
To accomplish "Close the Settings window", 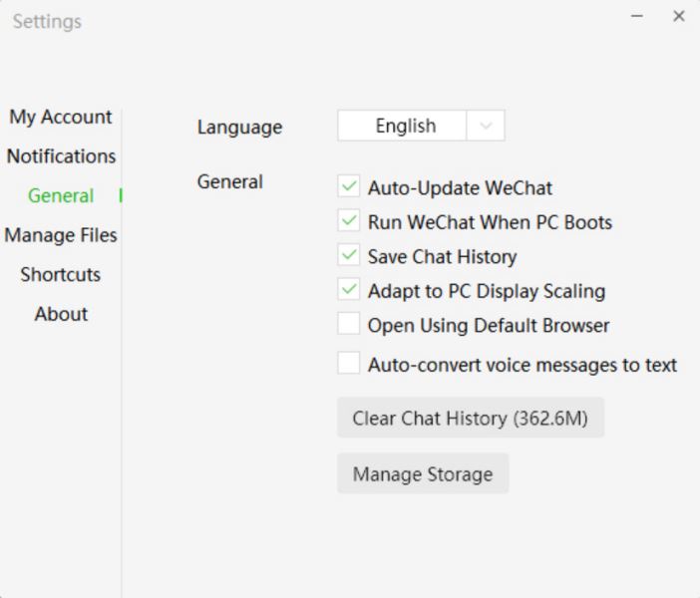I will point(679,17).
